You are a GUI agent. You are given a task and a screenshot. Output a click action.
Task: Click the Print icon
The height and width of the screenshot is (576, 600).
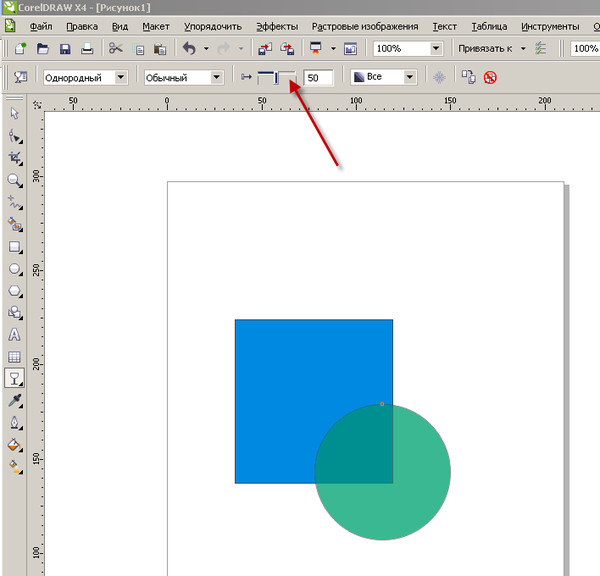click(x=87, y=49)
